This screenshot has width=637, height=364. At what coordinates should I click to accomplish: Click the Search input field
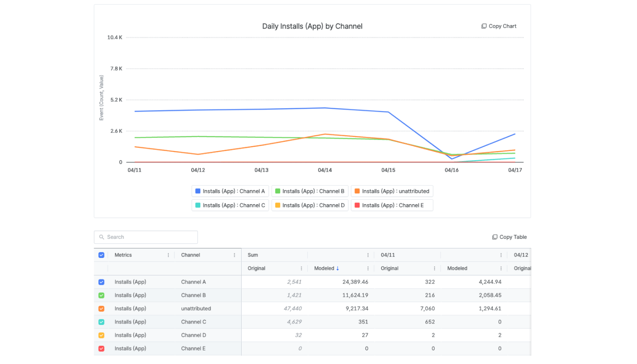pyautogui.click(x=146, y=237)
